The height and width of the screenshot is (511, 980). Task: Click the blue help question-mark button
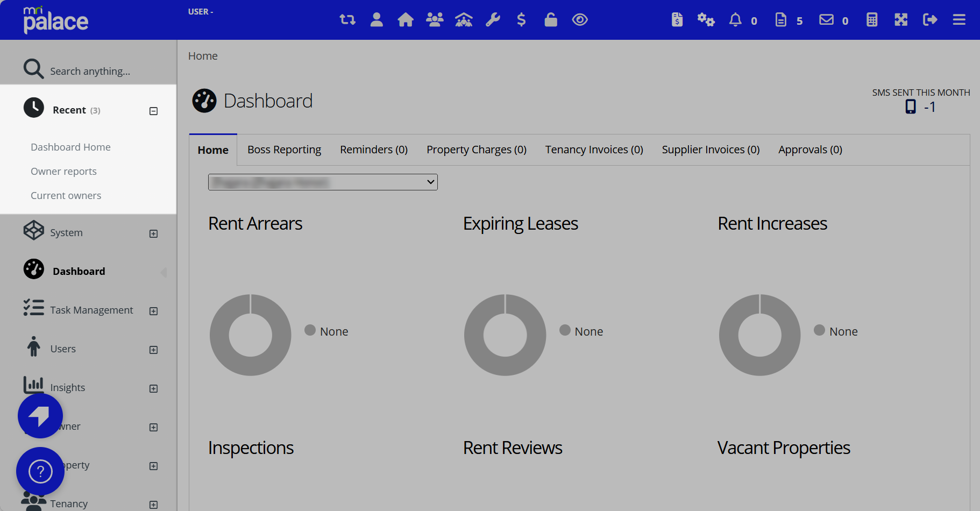point(40,471)
